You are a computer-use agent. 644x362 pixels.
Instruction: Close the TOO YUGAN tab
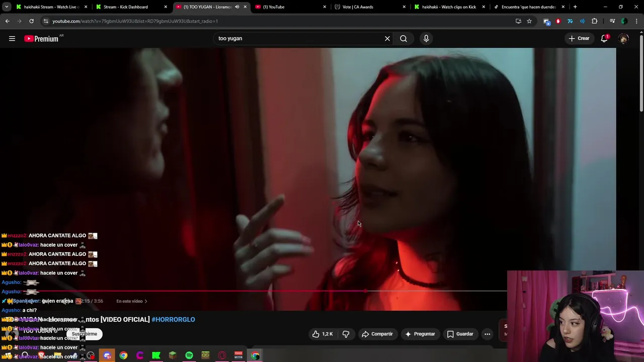(245, 7)
